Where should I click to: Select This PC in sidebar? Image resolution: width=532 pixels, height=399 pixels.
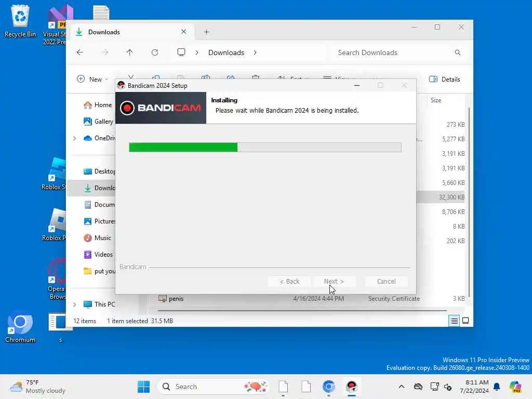tap(99, 304)
